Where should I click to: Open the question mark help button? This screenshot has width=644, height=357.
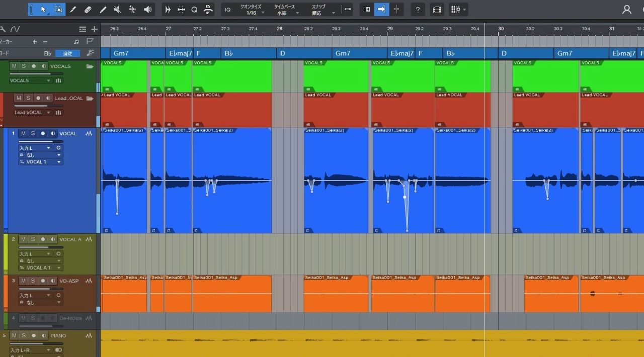pyautogui.click(x=418, y=10)
